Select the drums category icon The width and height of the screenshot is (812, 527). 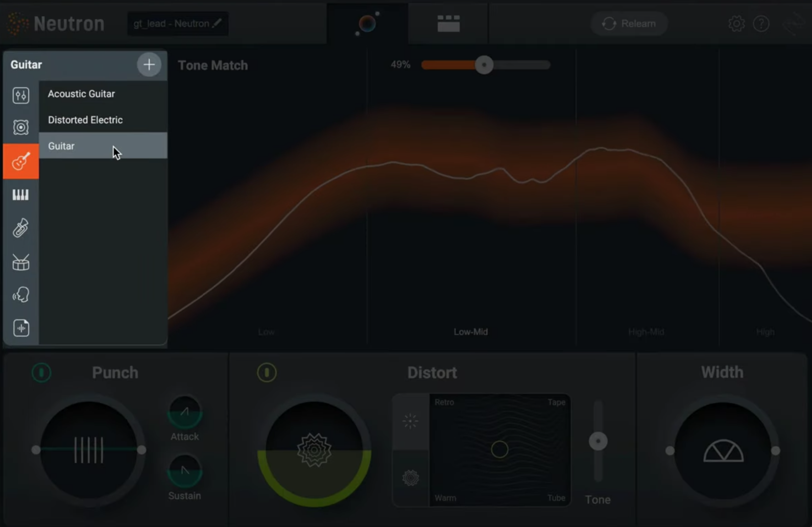[21, 262]
